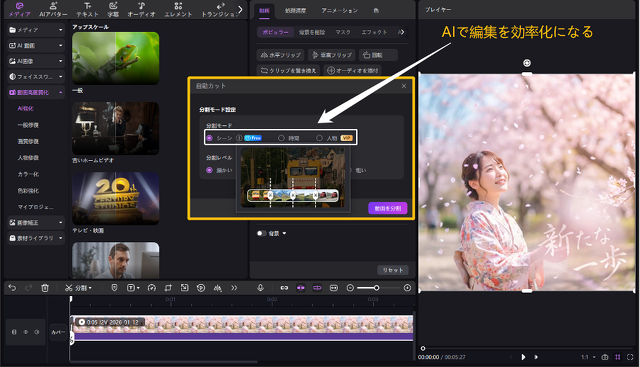Select the シーン split mode radio

(209, 138)
